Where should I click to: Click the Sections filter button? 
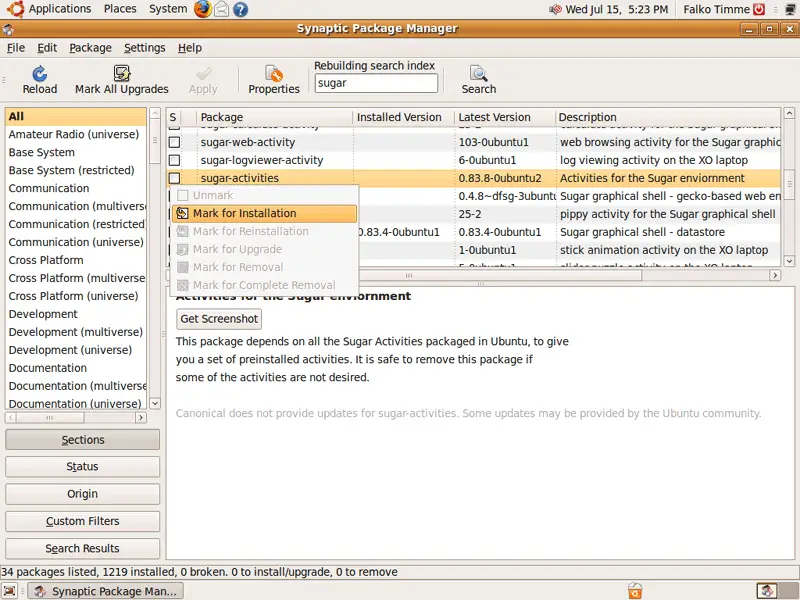[83, 440]
